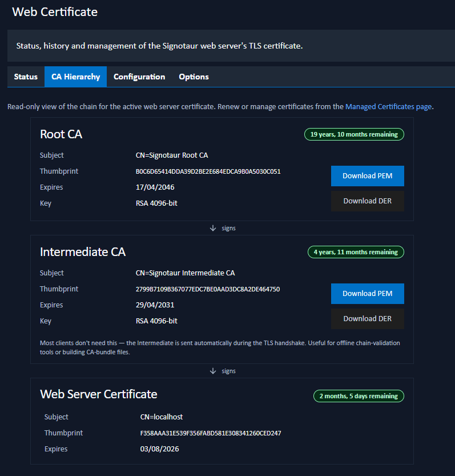Download the Root CA as DER
Screen dimensions: 455x476
tap(367, 201)
